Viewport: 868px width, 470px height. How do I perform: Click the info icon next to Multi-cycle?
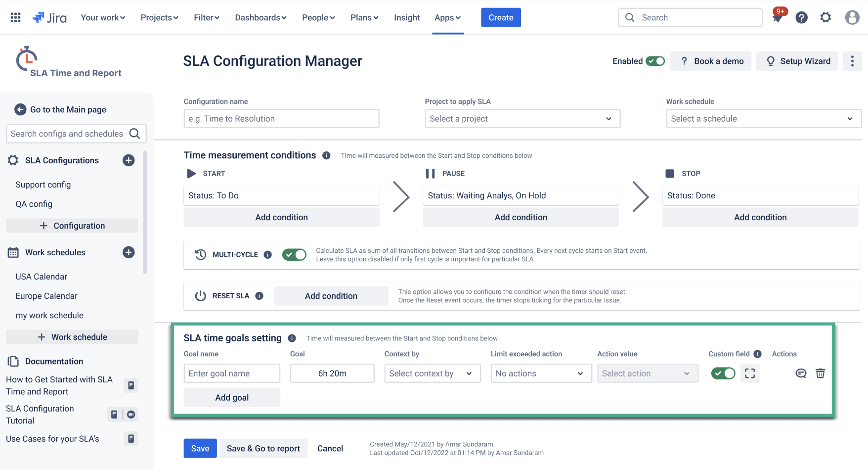(x=267, y=255)
